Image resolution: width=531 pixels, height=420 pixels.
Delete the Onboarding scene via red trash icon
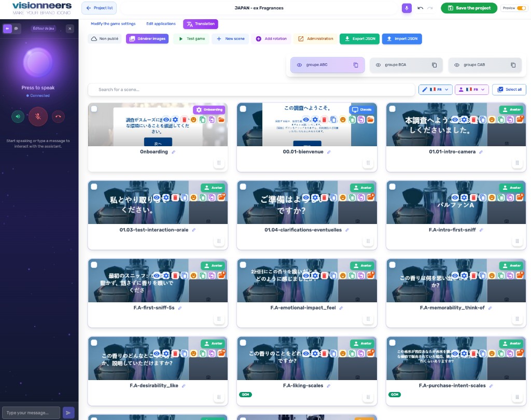184,120
